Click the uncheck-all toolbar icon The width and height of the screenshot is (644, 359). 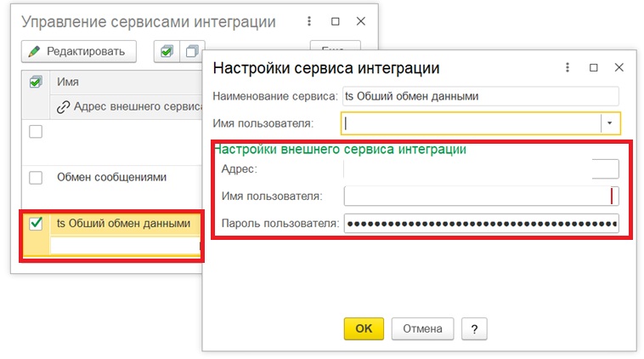(x=191, y=51)
